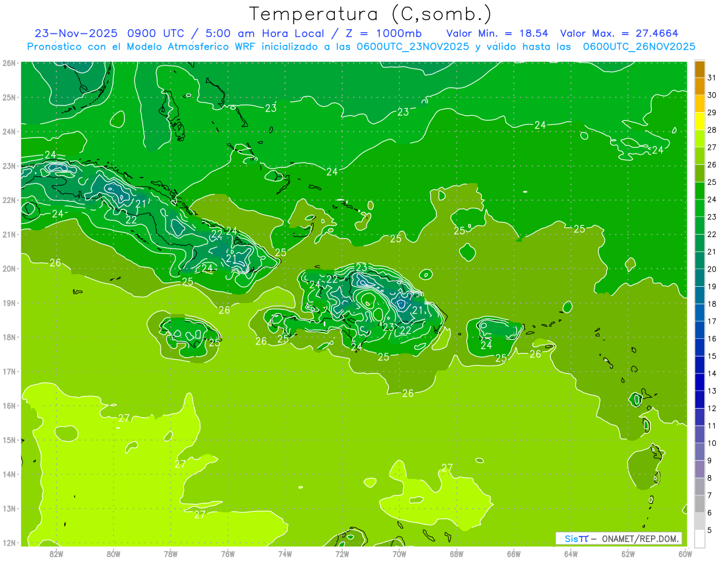Click the orange color band between 30 and 31
This screenshot has height=562, width=728.
coord(699,87)
